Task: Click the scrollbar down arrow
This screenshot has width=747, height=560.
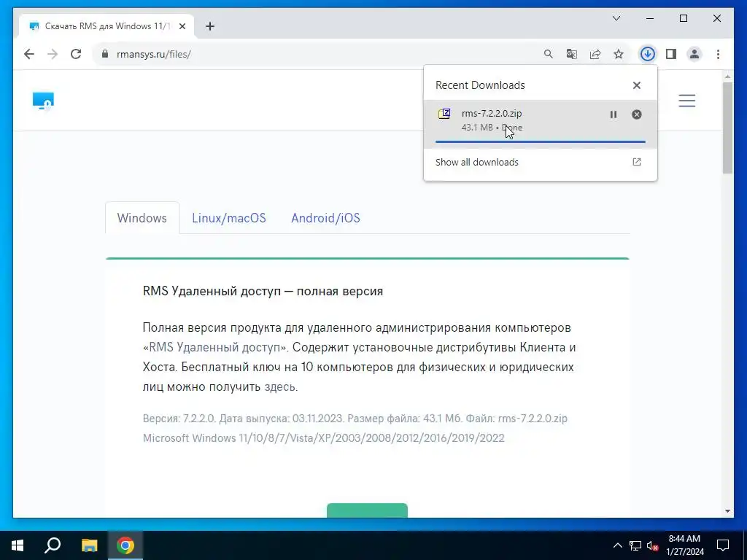Action: (x=727, y=511)
